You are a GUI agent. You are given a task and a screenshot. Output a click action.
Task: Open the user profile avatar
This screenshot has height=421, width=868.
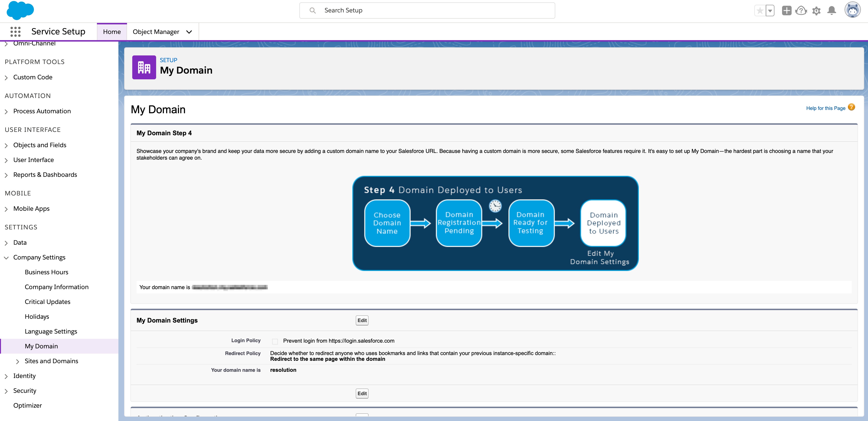tap(852, 10)
